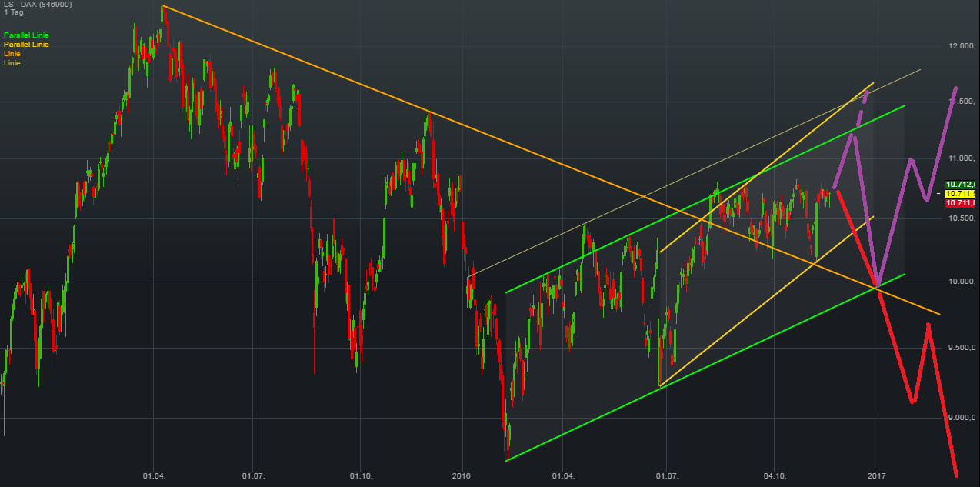Click the green ask price label 10.712,0
The image size is (980, 487).
point(961,185)
